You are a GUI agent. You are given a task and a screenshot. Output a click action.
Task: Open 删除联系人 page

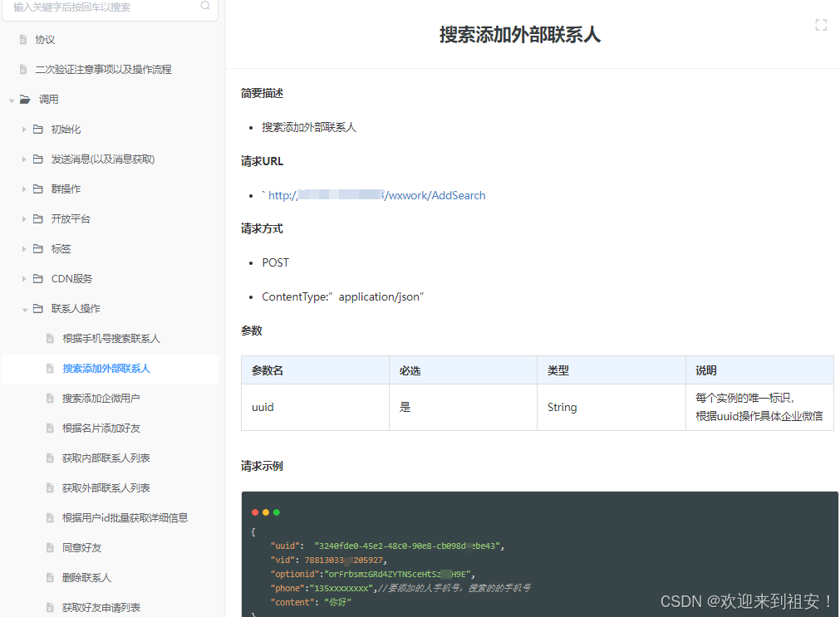(x=86, y=578)
